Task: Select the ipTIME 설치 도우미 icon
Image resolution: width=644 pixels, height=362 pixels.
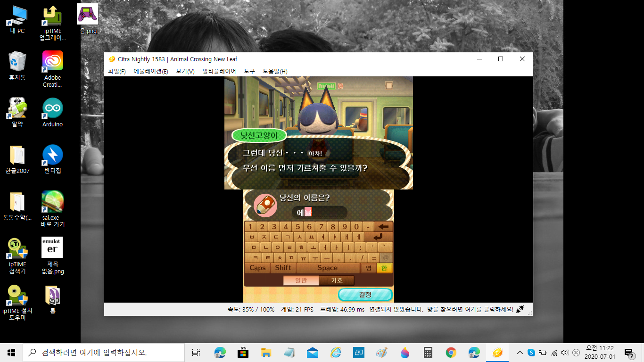Action: (x=17, y=303)
